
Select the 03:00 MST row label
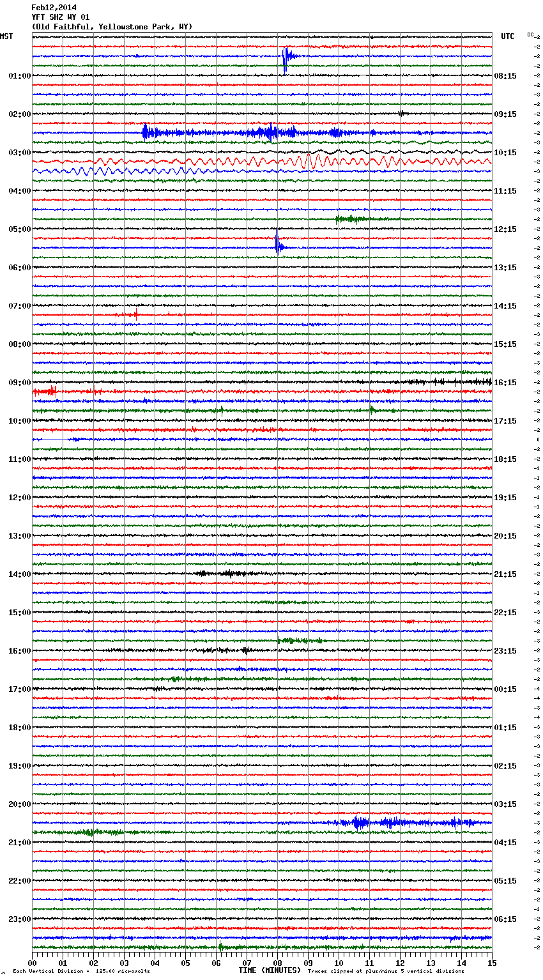pos(20,153)
